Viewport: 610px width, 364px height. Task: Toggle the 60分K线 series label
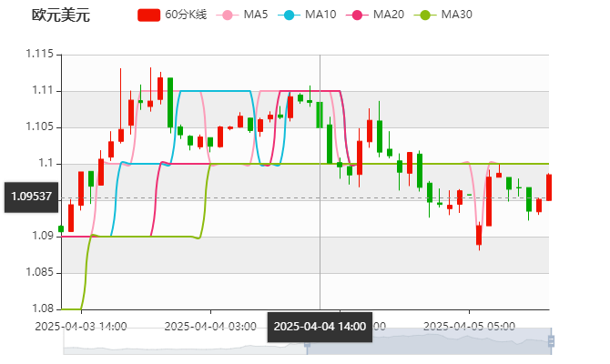pyautogui.click(x=186, y=15)
